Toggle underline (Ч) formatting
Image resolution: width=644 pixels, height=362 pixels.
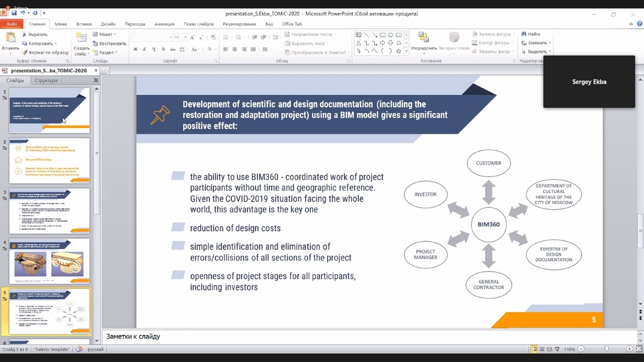(x=153, y=49)
